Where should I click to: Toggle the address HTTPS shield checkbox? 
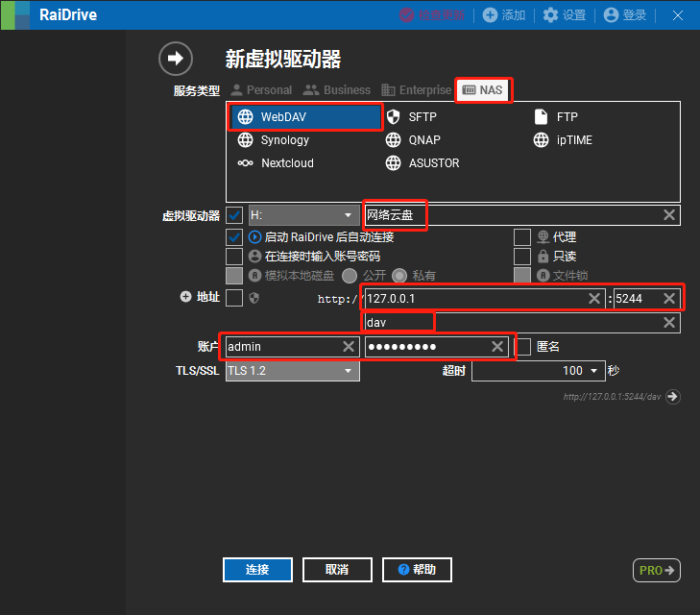coord(234,298)
